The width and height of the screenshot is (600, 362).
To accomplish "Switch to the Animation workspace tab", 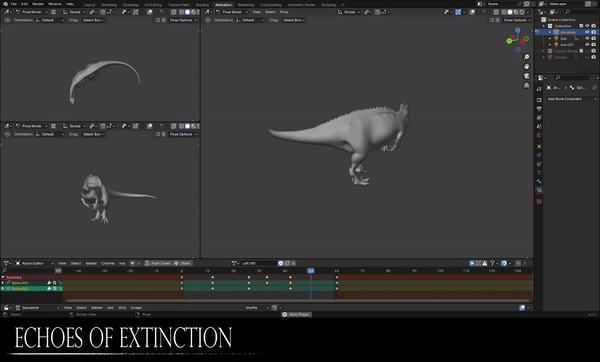I will [x=223, y=5].
